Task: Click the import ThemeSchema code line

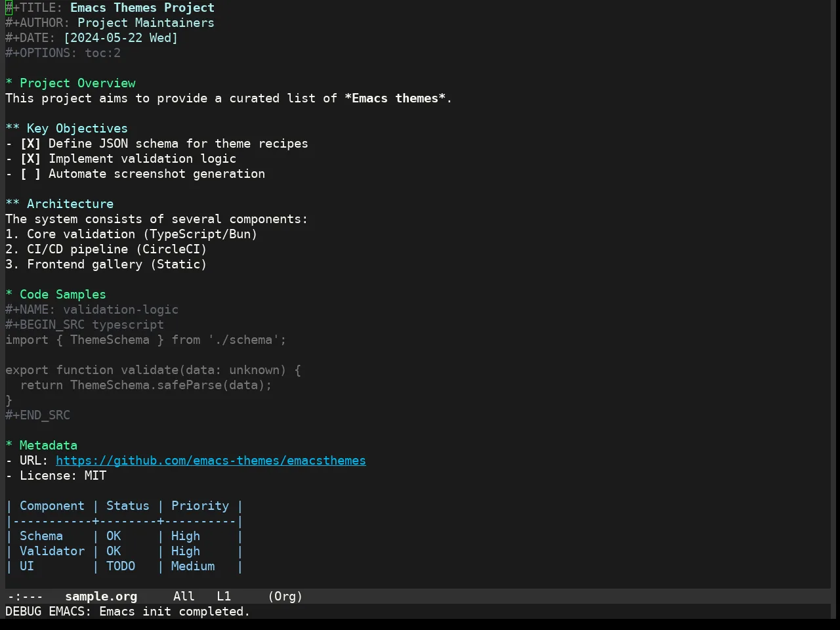Action: (146, 340)
